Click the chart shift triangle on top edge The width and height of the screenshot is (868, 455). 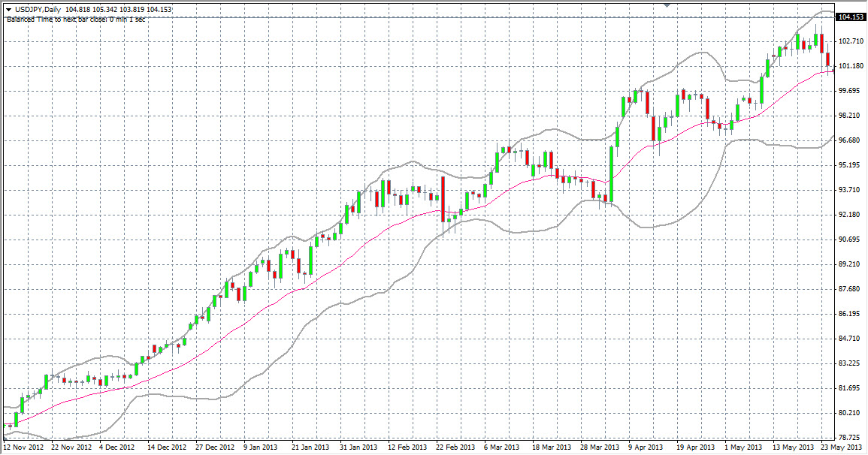click(x=666, y=4)
